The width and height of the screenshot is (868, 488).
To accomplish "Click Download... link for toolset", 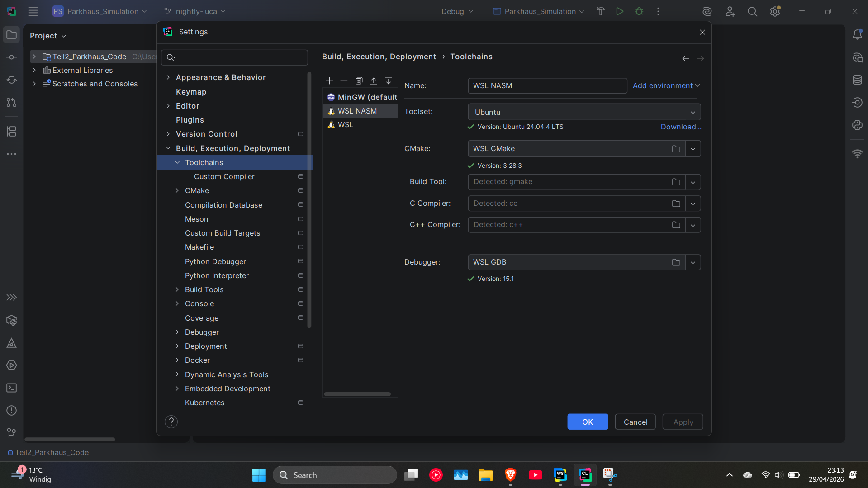I will click(681, 127).
